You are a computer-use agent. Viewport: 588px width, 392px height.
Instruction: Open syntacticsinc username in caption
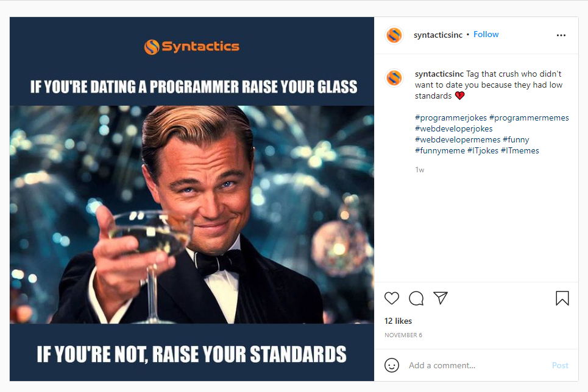tap(439, 74)
